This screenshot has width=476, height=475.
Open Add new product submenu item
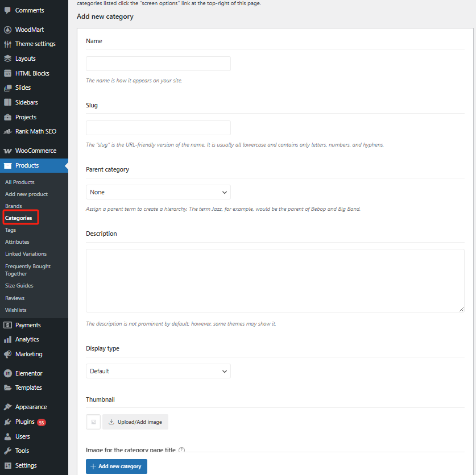pos(26,194)
